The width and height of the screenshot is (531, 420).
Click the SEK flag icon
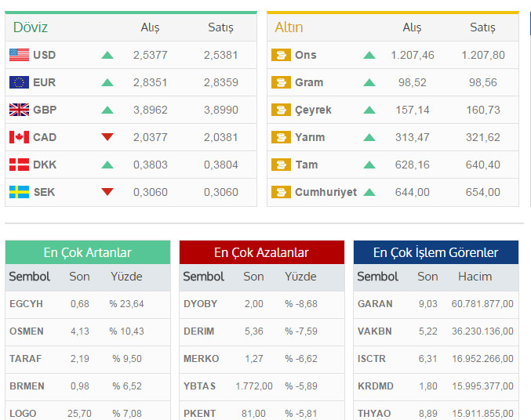tap(20, 192)
